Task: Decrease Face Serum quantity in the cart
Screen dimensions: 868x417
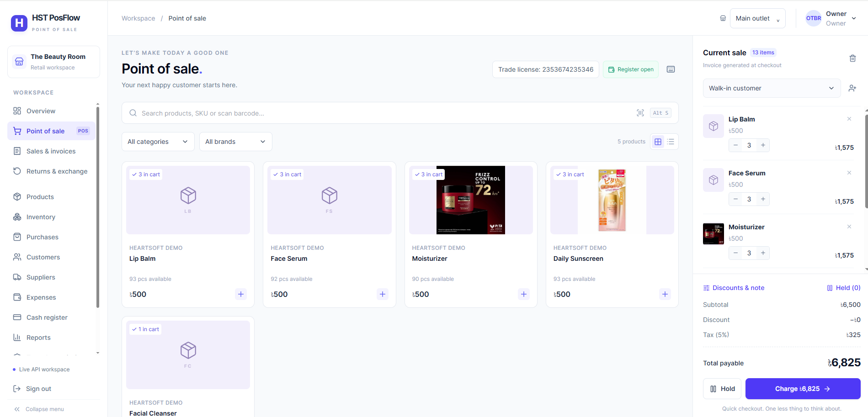Action: (735, 199)
